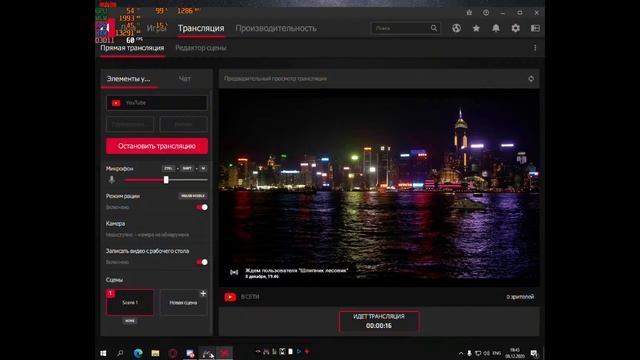
Task: Open the YouTube platform selector
Action: coord(157,103)
